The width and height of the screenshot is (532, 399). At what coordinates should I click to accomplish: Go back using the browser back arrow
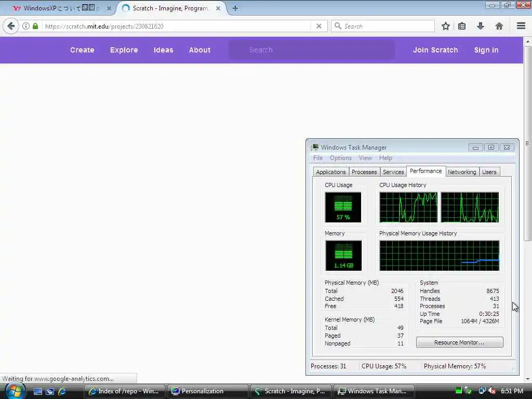click(x=11, y=26)
